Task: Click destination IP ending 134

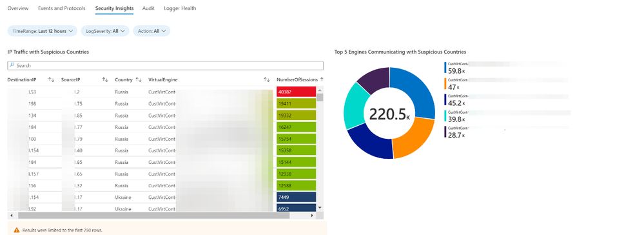Action: click(32, 116)
